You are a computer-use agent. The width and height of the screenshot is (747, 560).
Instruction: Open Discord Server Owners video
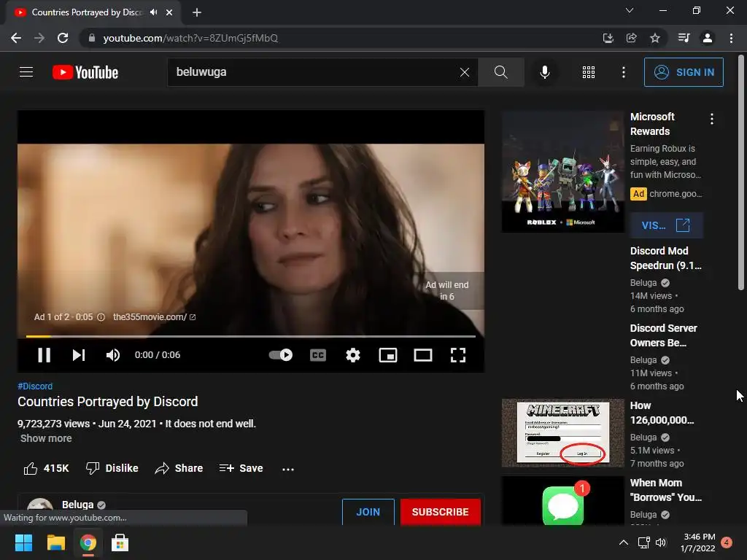(663, 335)
